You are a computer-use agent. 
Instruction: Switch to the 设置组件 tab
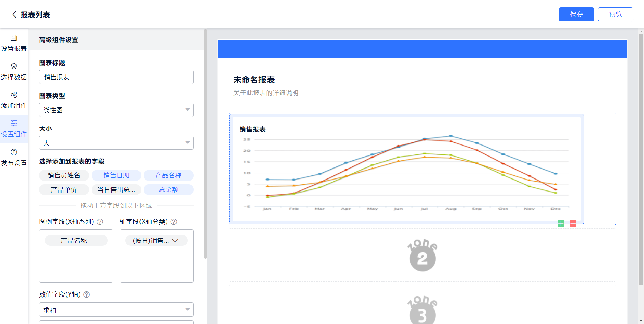coord(14,129)
